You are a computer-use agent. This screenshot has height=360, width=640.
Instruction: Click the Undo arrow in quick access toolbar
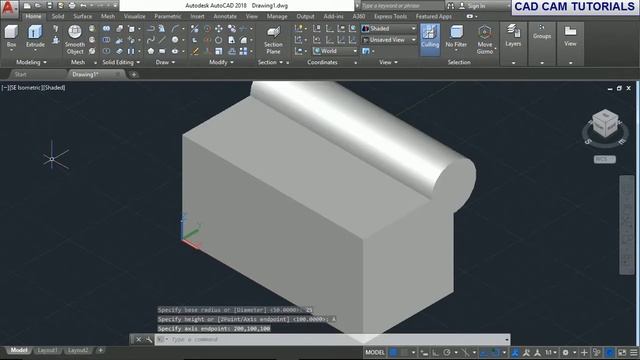click(83, 6)
